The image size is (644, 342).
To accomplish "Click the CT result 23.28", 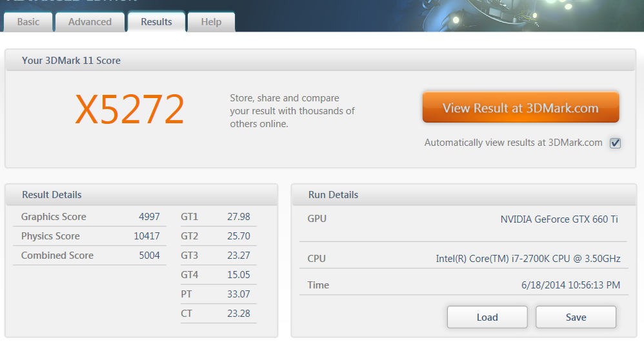I will (x=239, y=313).
